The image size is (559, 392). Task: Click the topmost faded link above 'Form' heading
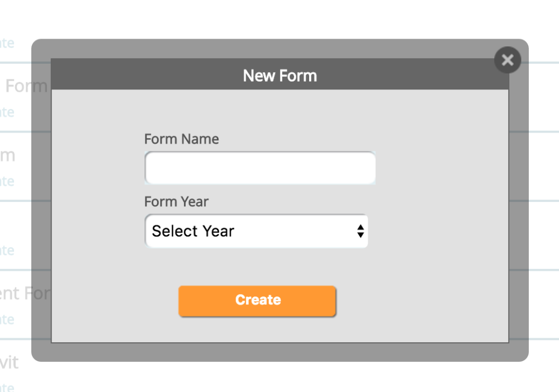click(x=7, y=43)
